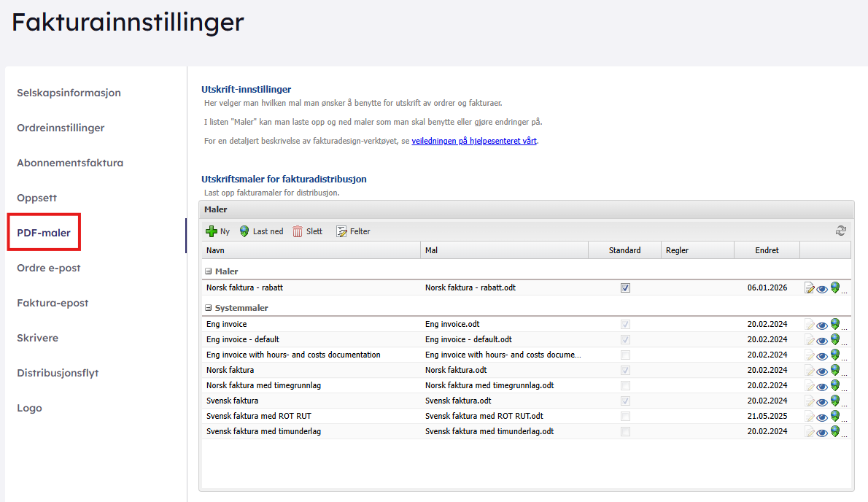This screenshot has width=868, height=502.
Task: Go to Faktura-epost settings
Action: pyautogui.click(x=53, y=303)
